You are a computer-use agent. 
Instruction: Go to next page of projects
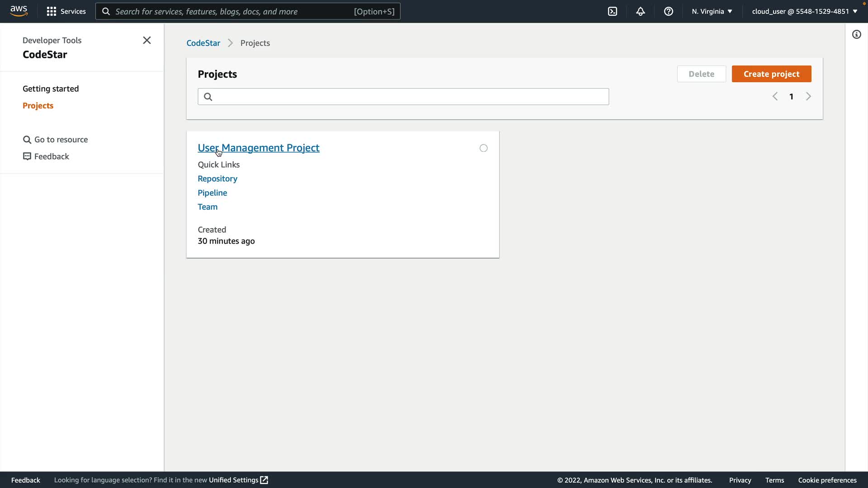click(x=808, y=96)
